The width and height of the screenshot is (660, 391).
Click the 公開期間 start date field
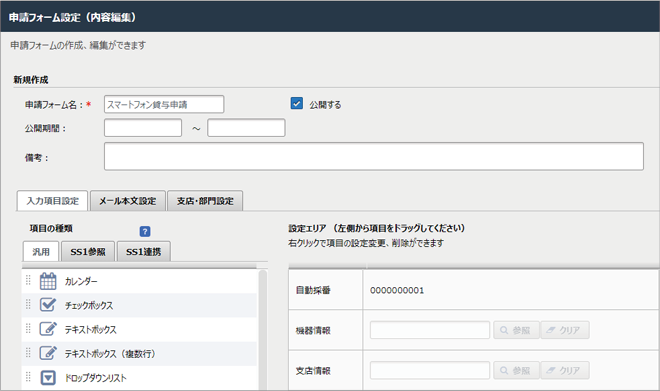pyautogui.click(x=143, y=128)
